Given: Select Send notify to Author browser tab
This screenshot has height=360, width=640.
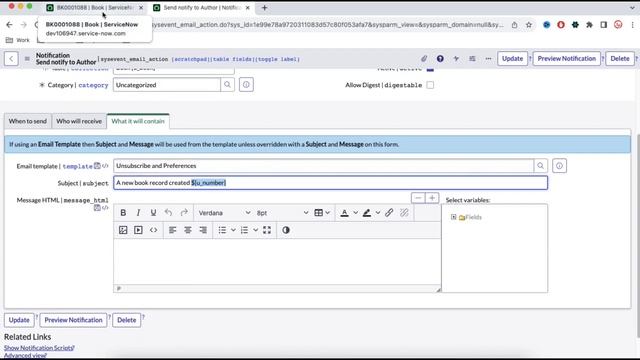Looking at the screenshot, I should pos(201,8).
